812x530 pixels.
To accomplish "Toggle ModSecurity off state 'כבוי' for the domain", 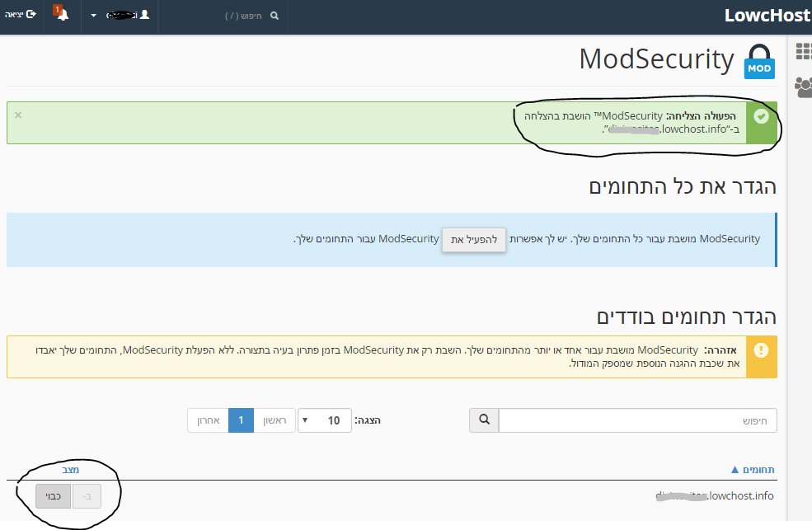I will pyautogui.click(x=53, y=495).
